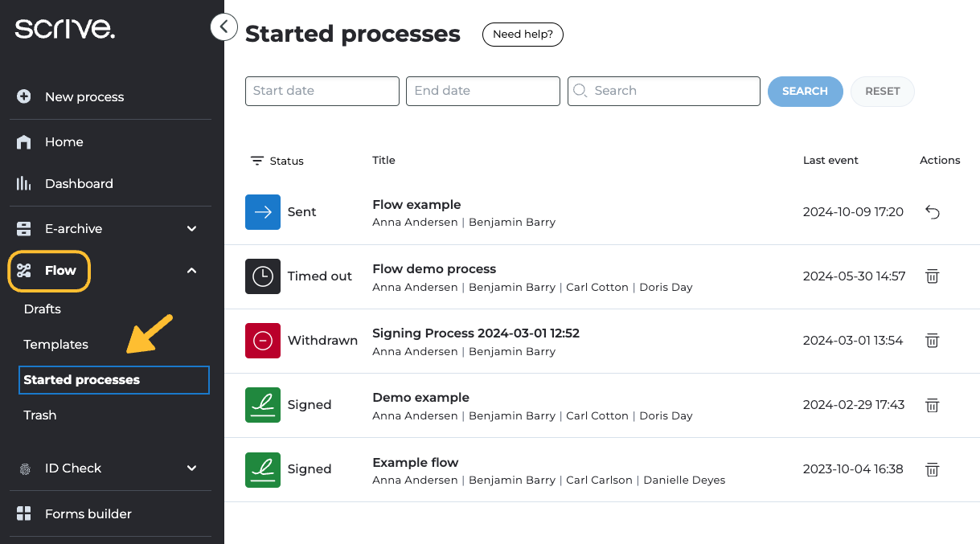Click the Timed out clock status icon
This screenshot has height=544, width=980.
pyautogui.click(x=263, y=276)
